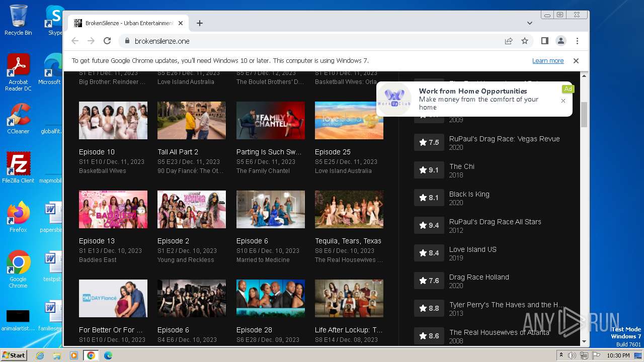The height and width of the screenshot is (362, 644).
Task: Open The Real Housewives of Atlanta
Action: 499,332
